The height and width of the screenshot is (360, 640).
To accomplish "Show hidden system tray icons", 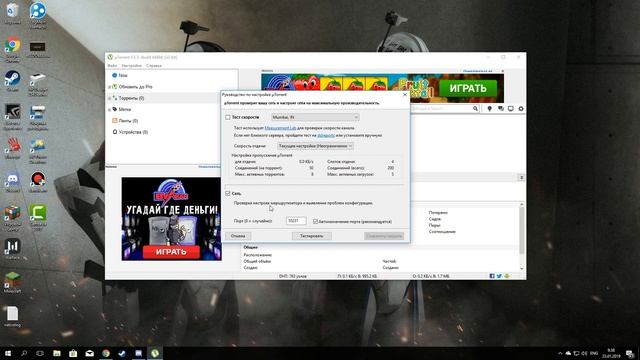I will (560, 353).
